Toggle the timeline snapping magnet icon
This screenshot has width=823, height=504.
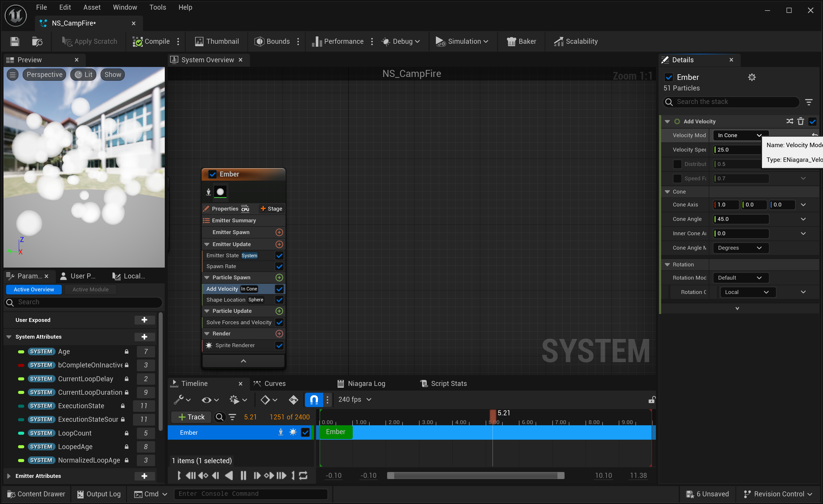tap(314, 399)
